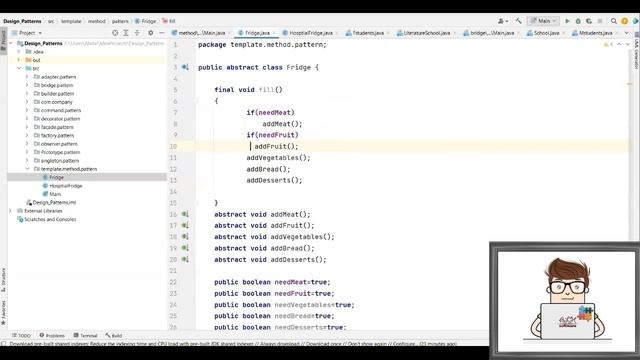Click line 12 addBread() call in editor
The width and height of the screenshot is (640, 360).
[x=268, y=169]
